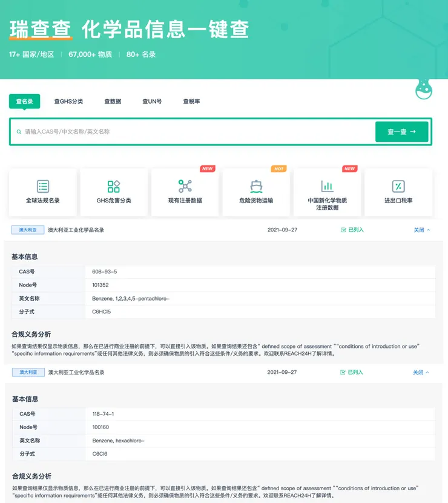Click CAS number 118-74-1
Screen dimensions: 448x503
(103, 414)
